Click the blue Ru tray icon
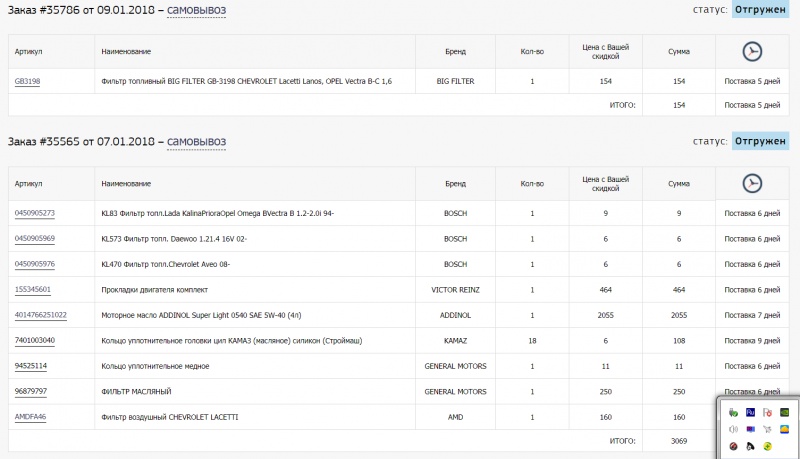 [750, 411]
